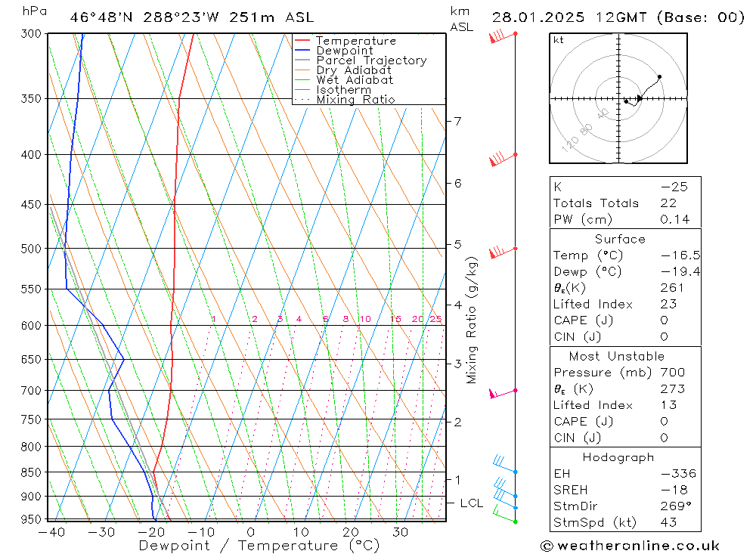The width and height of the screenshot is (756, 554).
Task: Click the Hodograph section heading
Action: point(618,457)
